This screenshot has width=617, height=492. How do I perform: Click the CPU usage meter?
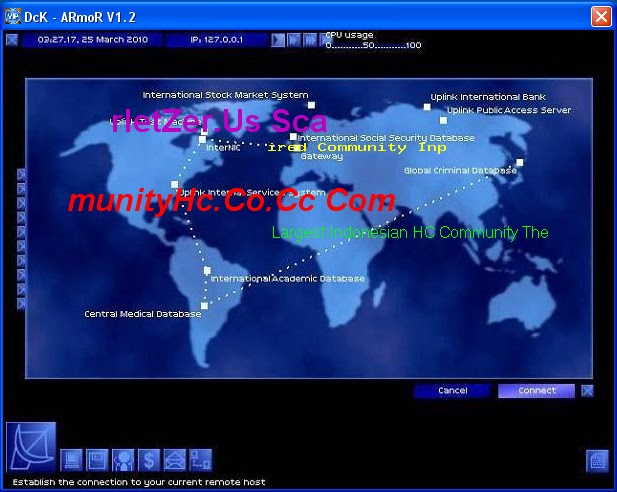[x=373, y=40]
